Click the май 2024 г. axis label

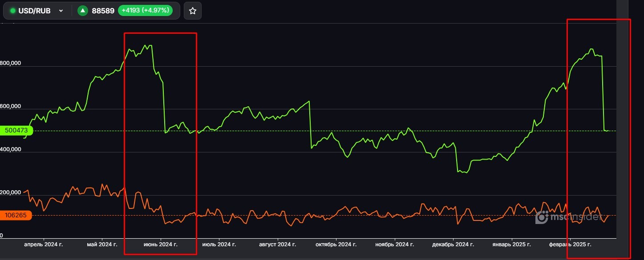click(102, 244)
